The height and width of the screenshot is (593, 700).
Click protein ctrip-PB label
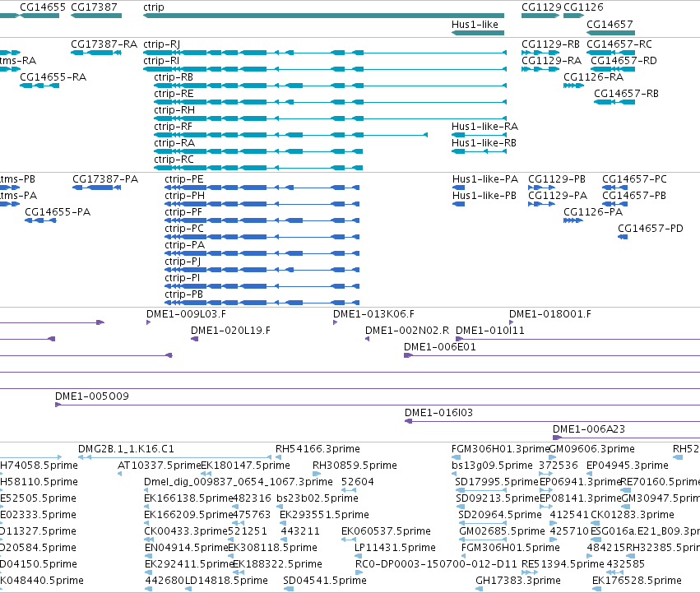pos(184,294)
